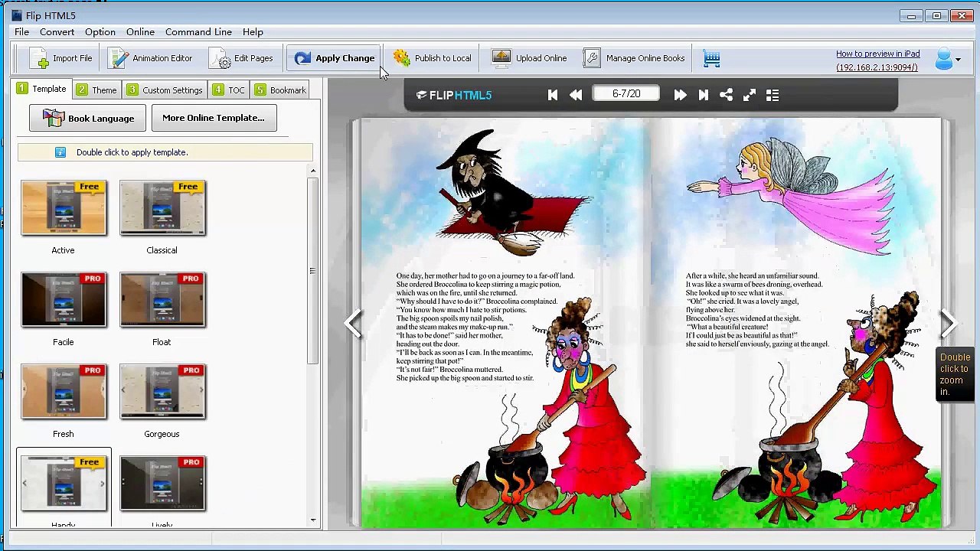Switch to the Template tab
Viewport: 980px width, 551px height.
(x=41, y=90)
